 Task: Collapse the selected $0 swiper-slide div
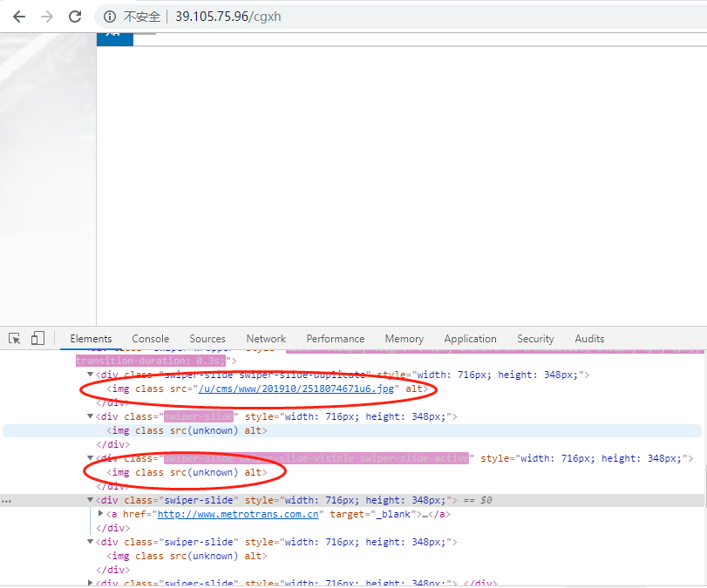[91, 500]
